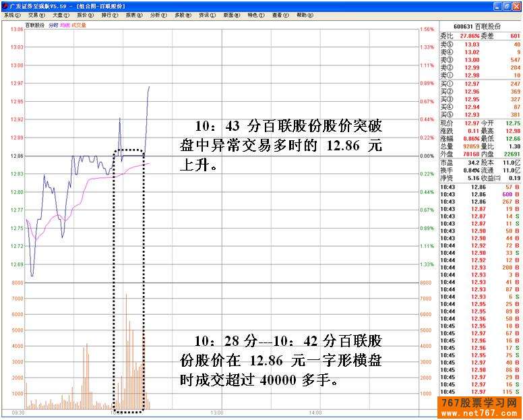The image size is (523, 420).
Task: Select the 10:43 tick with 267 B
Action: tap(481, 202)
